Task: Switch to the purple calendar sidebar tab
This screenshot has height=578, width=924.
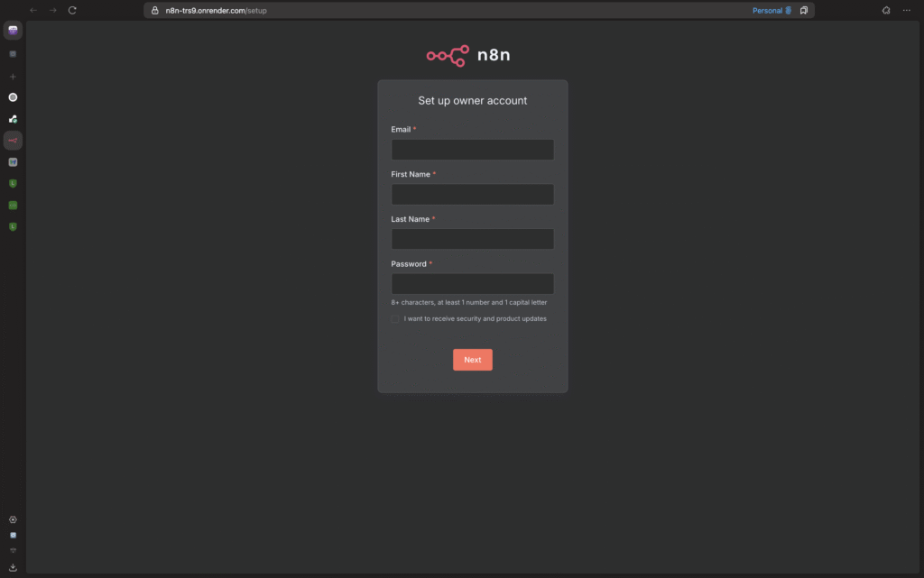Action: click(x=13, y=30)
